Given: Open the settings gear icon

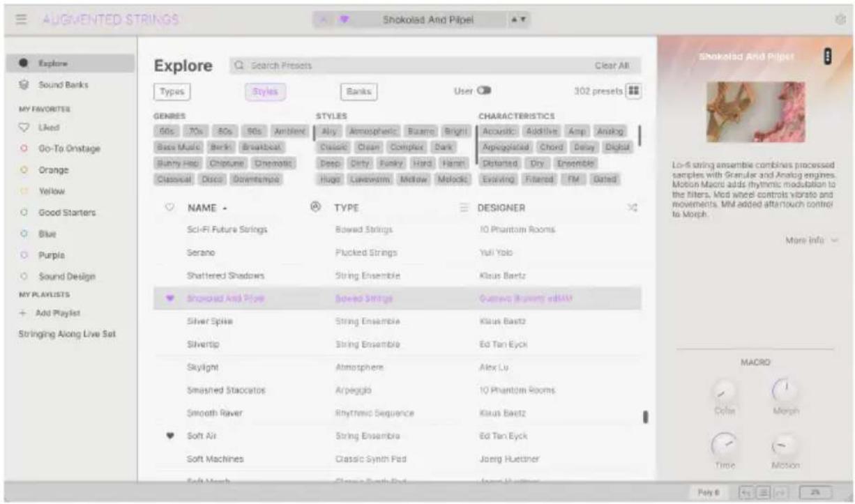Looking at the screenshot, I should [x=840, y=20].
